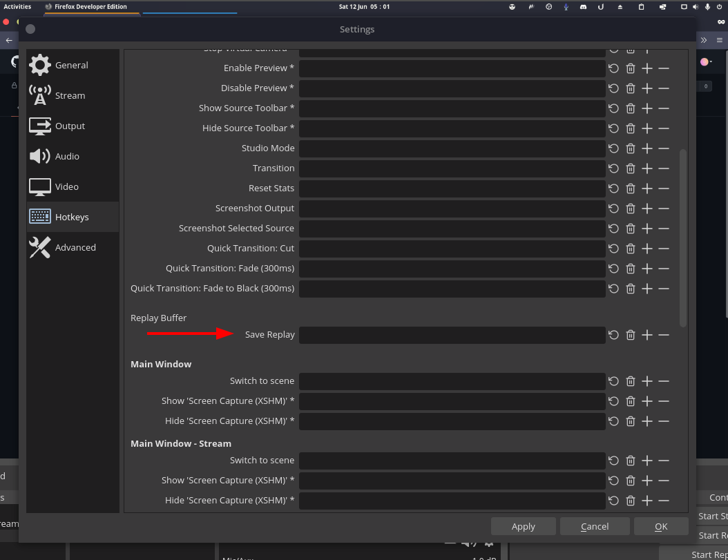Open the General settings section
This screenshot has width=728, height=560.
coord(73,65)
